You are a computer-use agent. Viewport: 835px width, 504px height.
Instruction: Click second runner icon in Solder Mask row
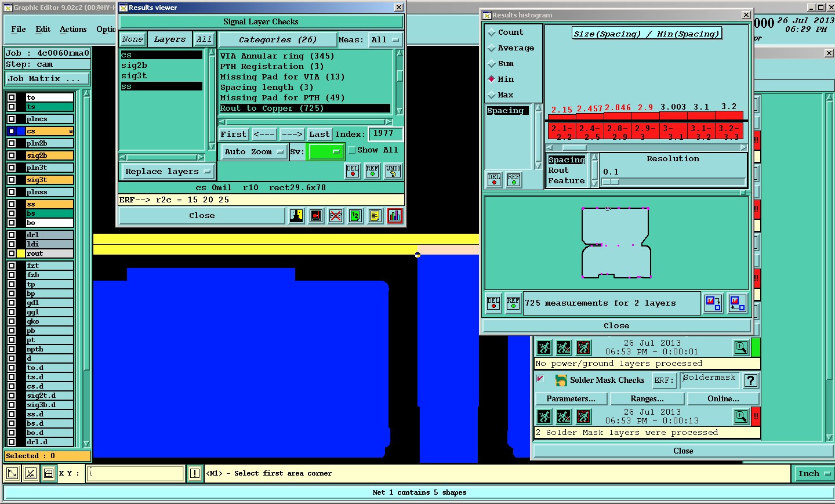pyautogui.click(x=564, y=416)
